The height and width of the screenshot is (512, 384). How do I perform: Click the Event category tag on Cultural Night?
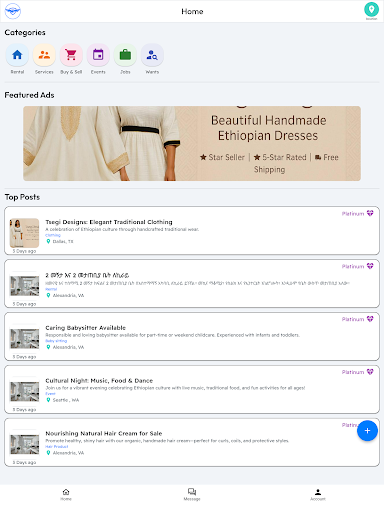coord(50,394)
